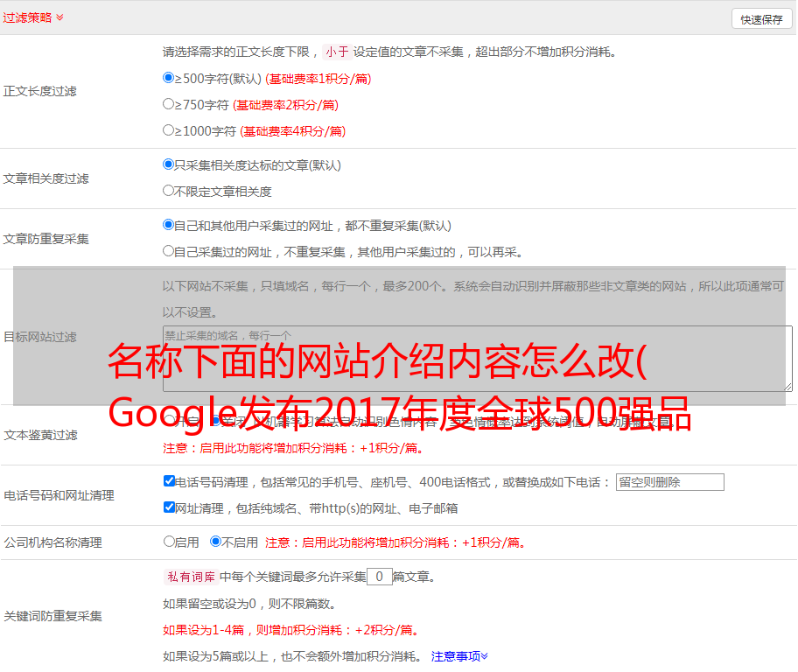Toggle the 电话号码清理 checkbox
798x672 pixels.
170,481
